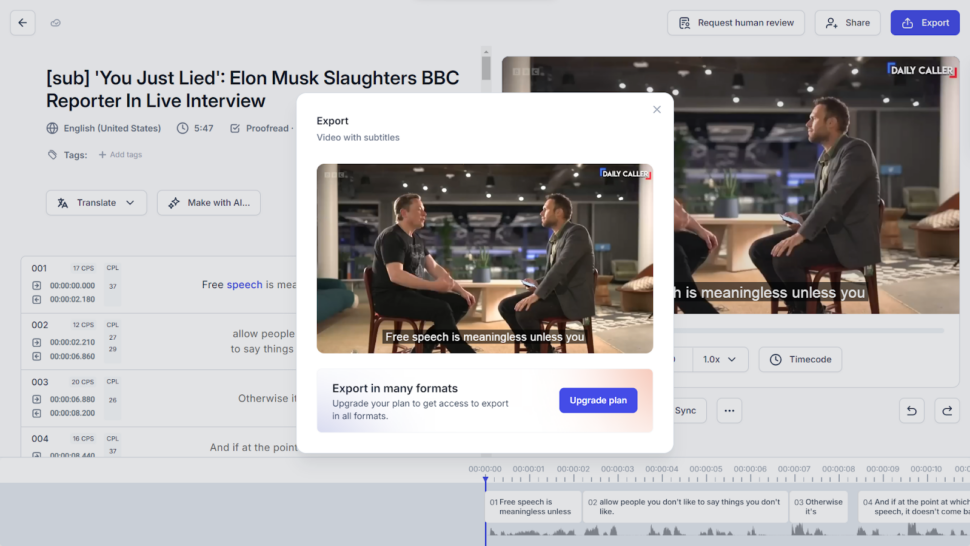Open Request human review
970x546 pixels.
(736, 23)
